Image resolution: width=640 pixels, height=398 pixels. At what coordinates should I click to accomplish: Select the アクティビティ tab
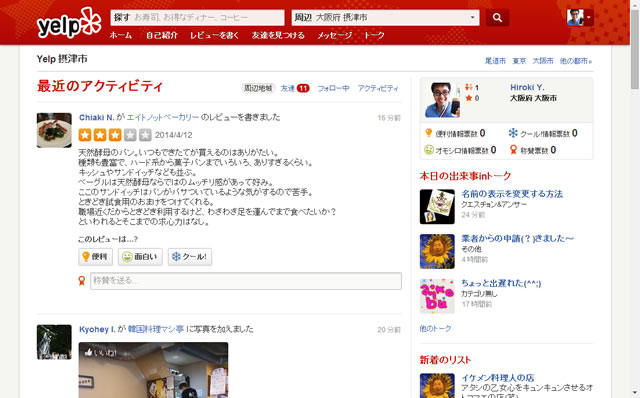tap(378, 88)
